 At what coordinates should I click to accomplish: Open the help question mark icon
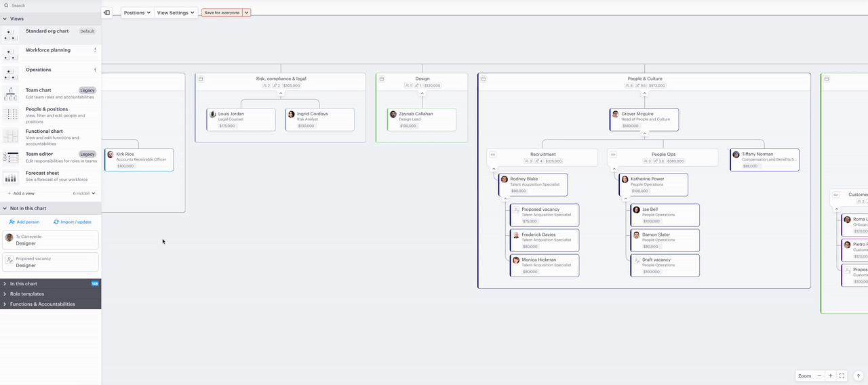[858, 376]
